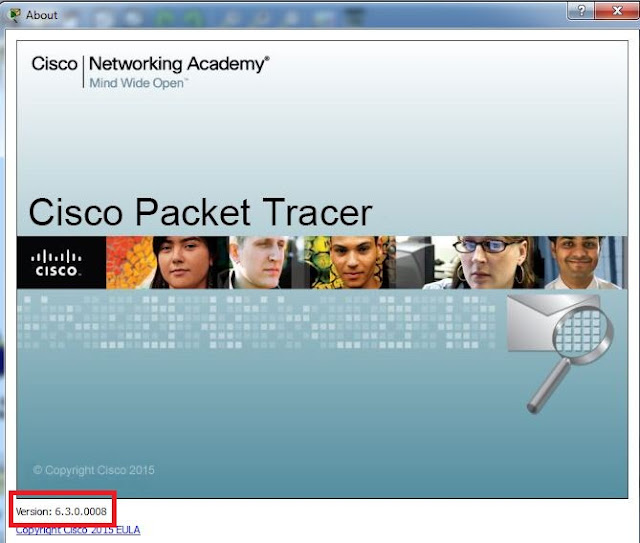The height and width of the screenshot is (543, 640).
Task: Open the Copyright Cisco 2015 EULA link
Action: (x=78, y=530)
